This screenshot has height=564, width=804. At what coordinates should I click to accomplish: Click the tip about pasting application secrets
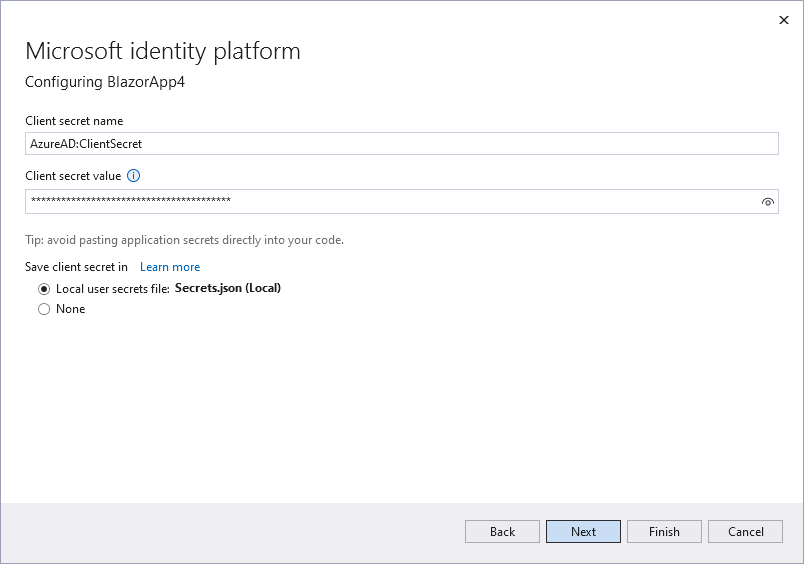185,240
